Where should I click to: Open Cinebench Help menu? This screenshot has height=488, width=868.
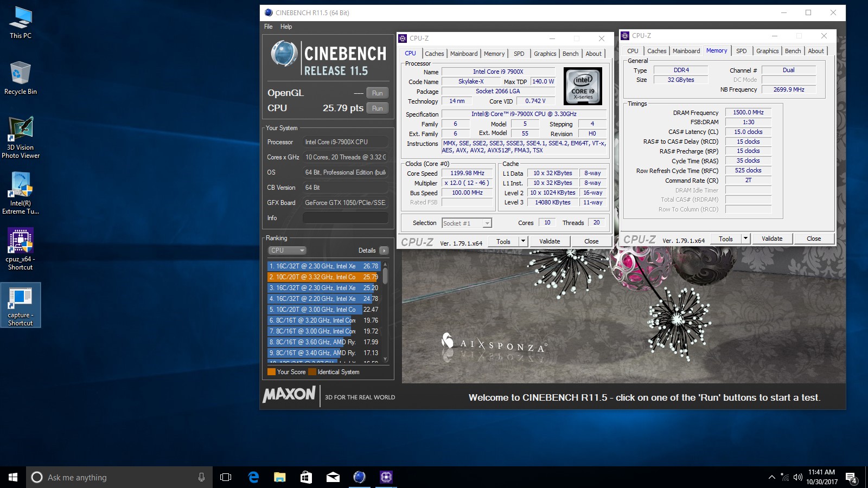pyautogui.click(x=286, y=27)
